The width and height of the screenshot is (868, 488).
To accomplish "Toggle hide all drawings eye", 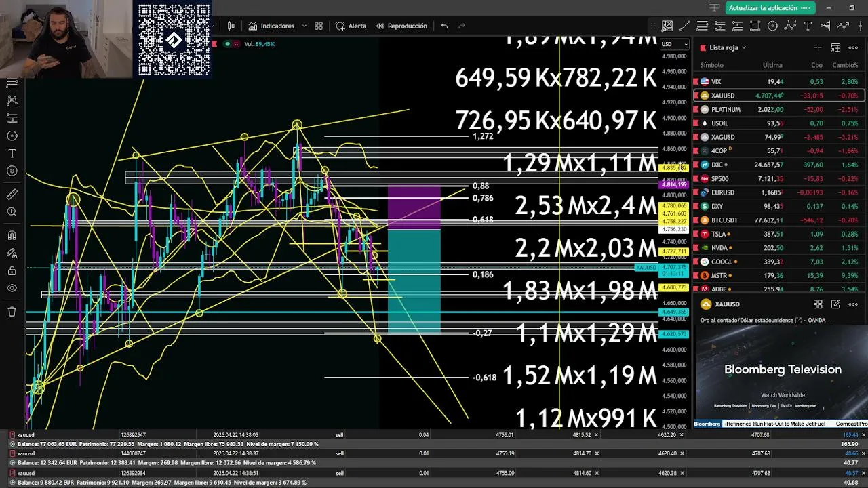I will (12, 288).
